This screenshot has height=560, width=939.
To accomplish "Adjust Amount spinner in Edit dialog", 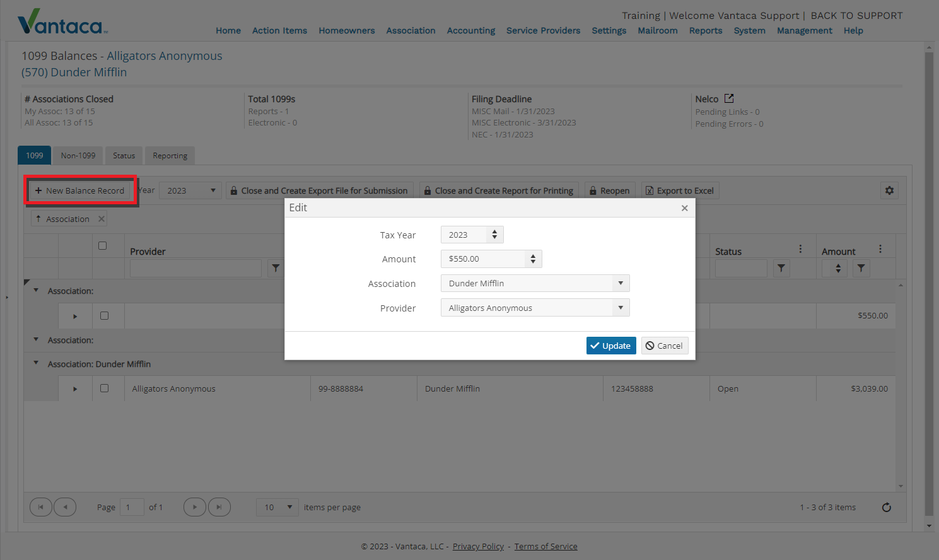I will [533, 259].
